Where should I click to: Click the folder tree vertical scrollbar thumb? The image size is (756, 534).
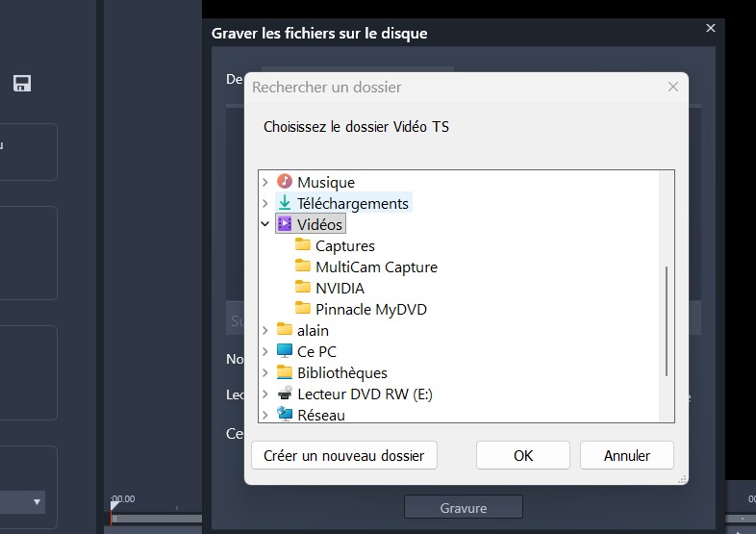(667, 321)
